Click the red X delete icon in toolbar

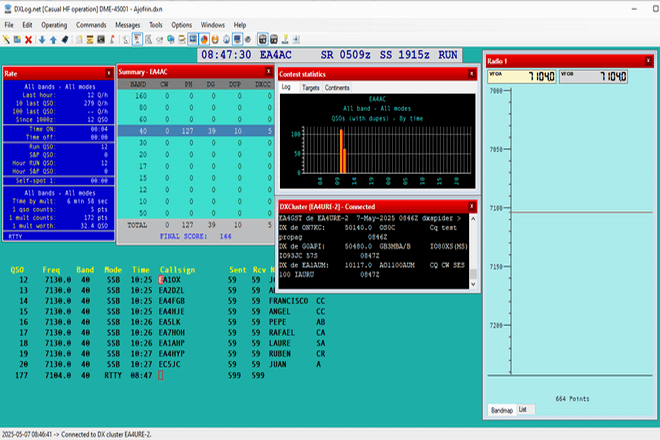point(28,40)
